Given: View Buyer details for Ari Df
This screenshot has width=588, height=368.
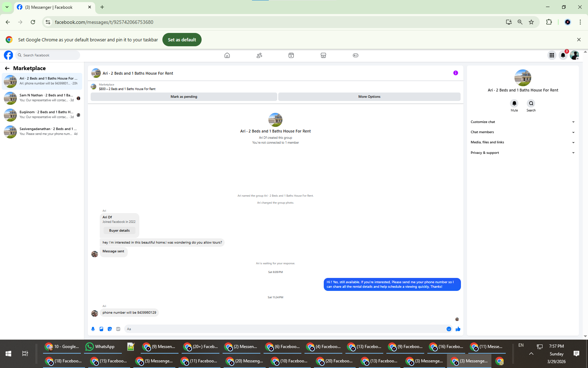Looking at the screenshot, I should tap(119, 231).
